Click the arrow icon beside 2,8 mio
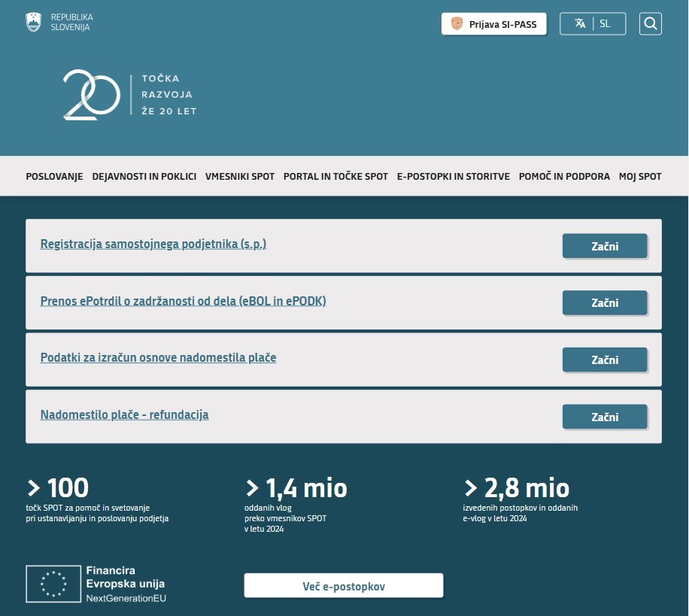 471,487
